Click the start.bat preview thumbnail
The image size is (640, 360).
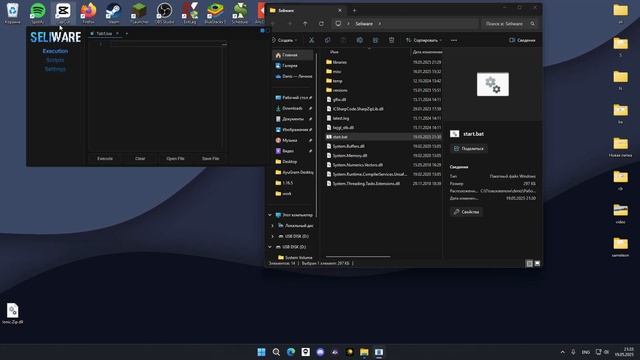[493, 84]
